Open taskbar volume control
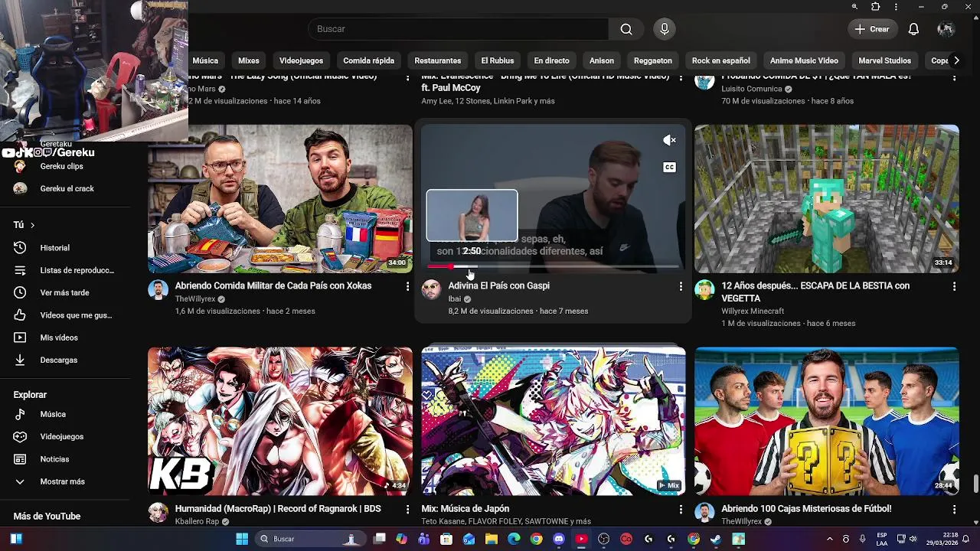The image size is (980, 551). tap(913, 539)
